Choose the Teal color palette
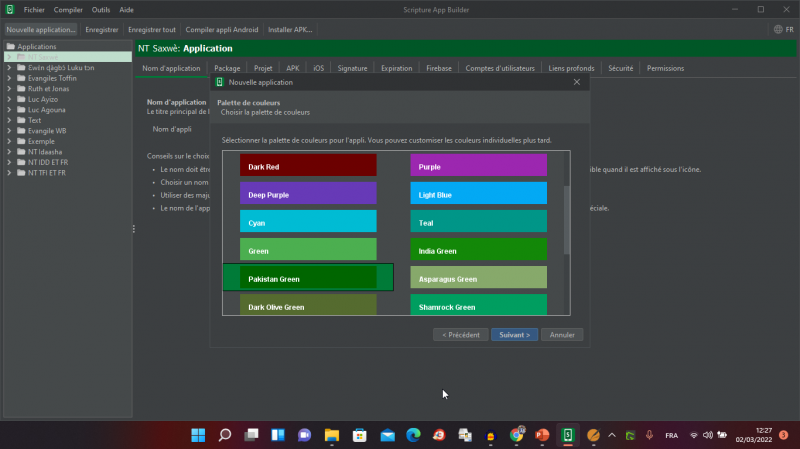800x449 pixels. (479, 222)
